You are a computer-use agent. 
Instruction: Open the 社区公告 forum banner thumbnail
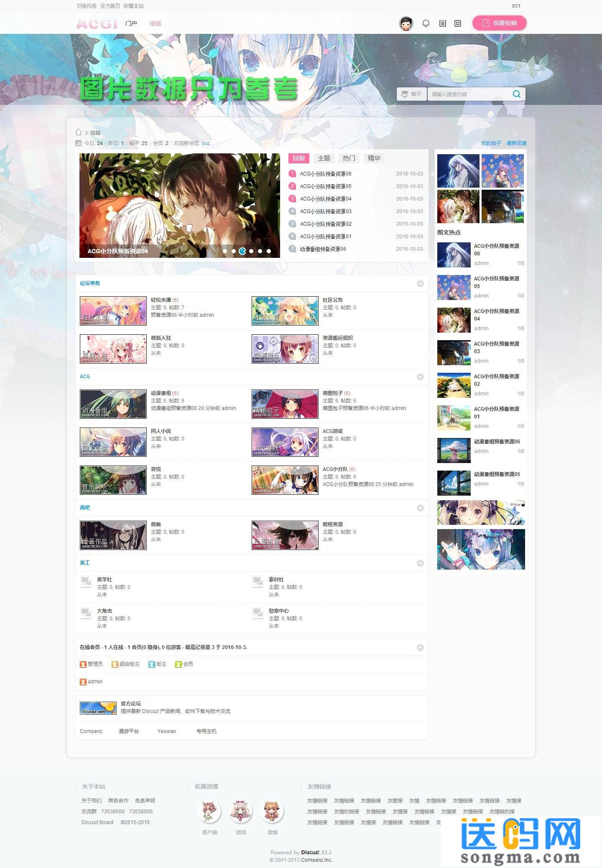[x=285, y=311]
